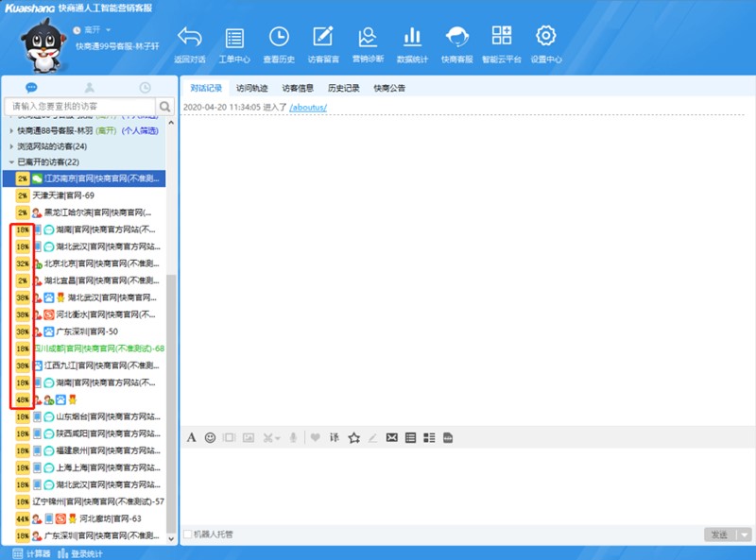Open 访客留言 in the top toolbar
The image size is (756, 560).
323,38
